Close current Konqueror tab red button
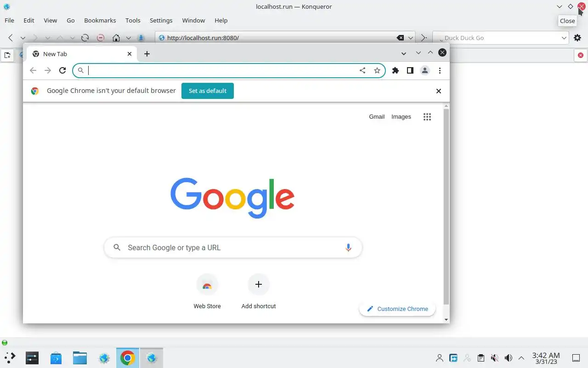 click(x=581, y=55)
